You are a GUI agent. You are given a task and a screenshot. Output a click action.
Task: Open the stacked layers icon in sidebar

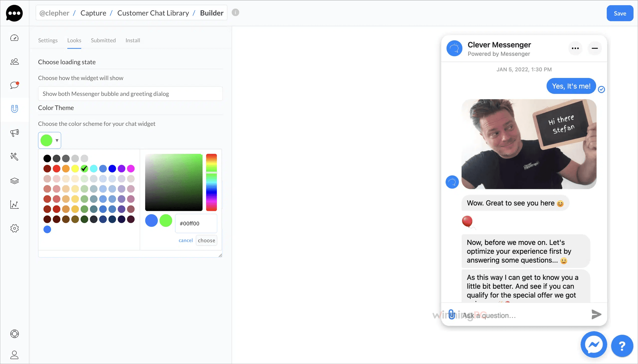(x=14, y=181)
